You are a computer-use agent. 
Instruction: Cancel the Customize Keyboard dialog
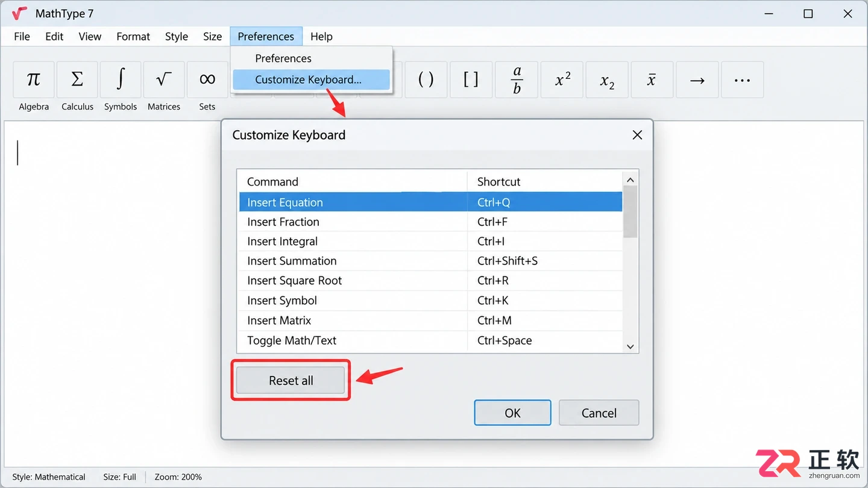pos(599,413)
